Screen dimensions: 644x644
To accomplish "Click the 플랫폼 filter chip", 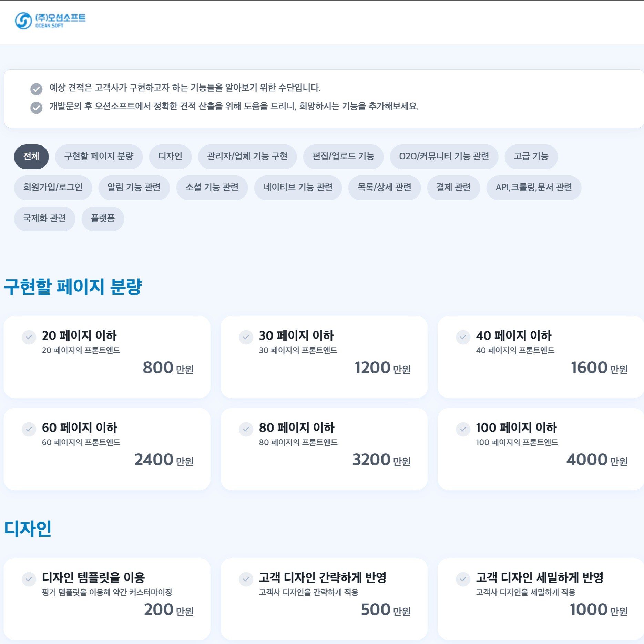I will tap(102, 218).
